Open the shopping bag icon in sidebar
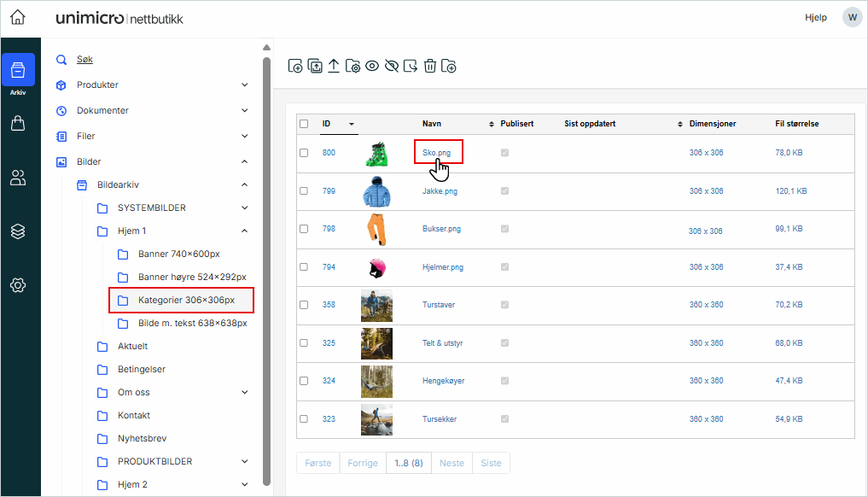The height and width of the screenshot is (497, 868). pos(18,125)
